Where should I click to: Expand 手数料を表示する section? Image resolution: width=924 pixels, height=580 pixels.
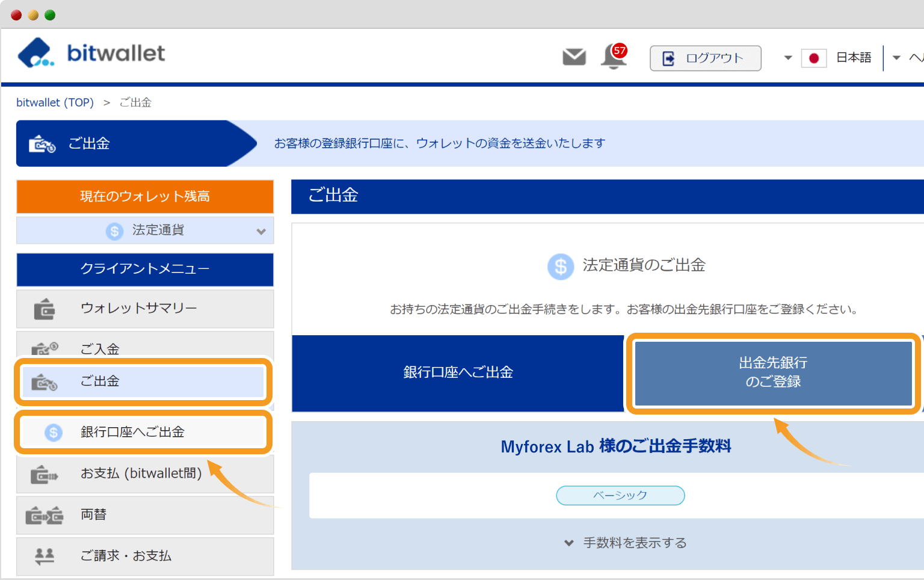(x=626, y=543)
